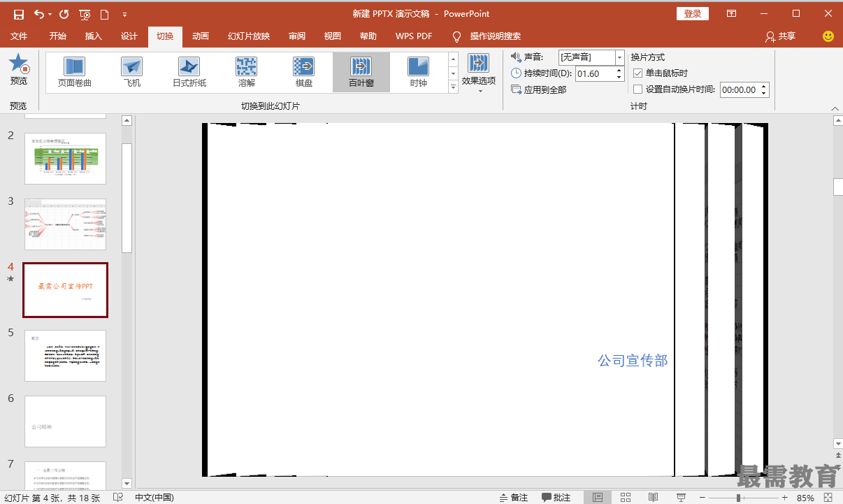Click the zoom slider handle
The image size is (843, 504).
tap(739, 498)
